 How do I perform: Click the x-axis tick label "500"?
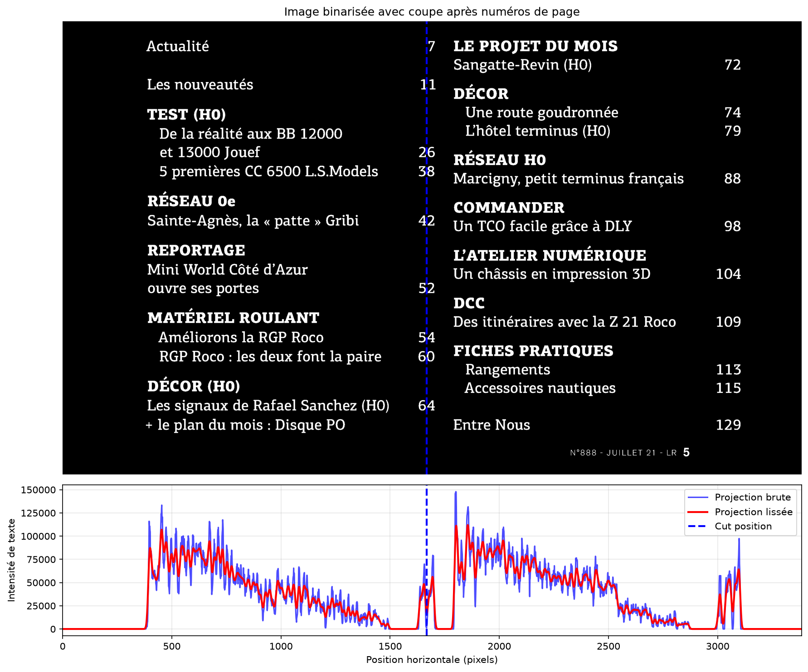(172, 646)
